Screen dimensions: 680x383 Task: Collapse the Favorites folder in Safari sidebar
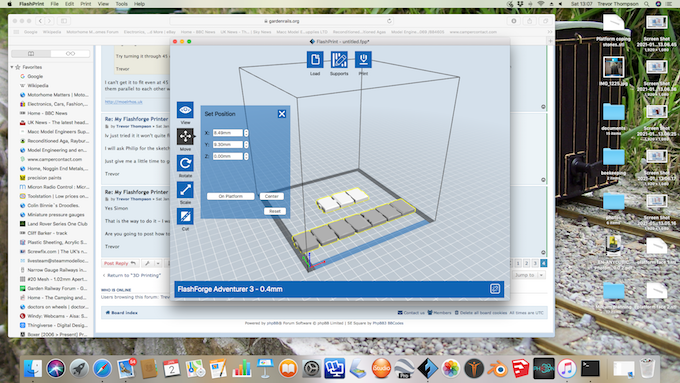12,67
